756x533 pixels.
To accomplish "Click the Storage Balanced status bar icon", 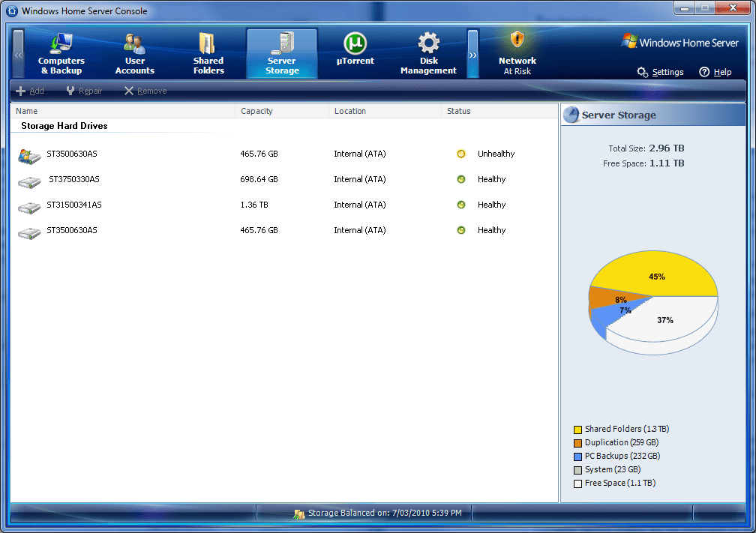I will 299,514.
